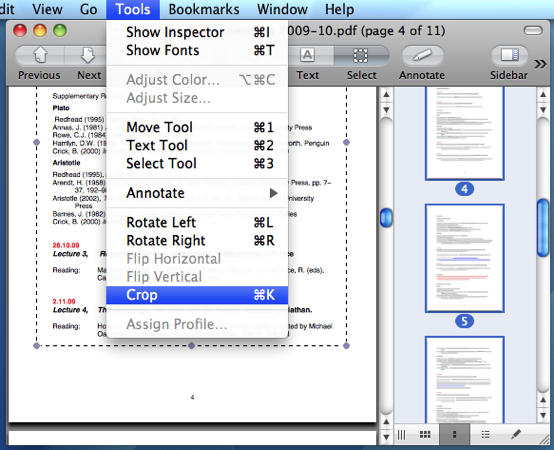Click the Annotate pencil icon
Viewport: 554px width, 450px height.
coord(422,55)
